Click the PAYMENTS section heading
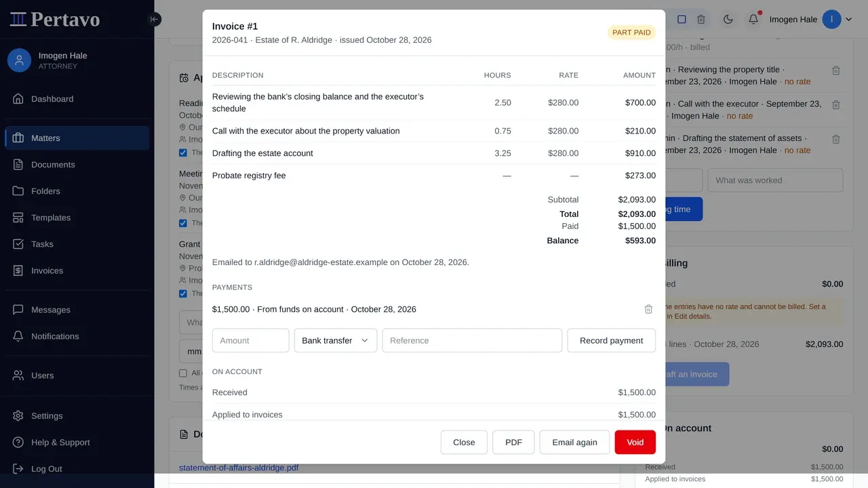868x488 pixels. pos(232,287)
